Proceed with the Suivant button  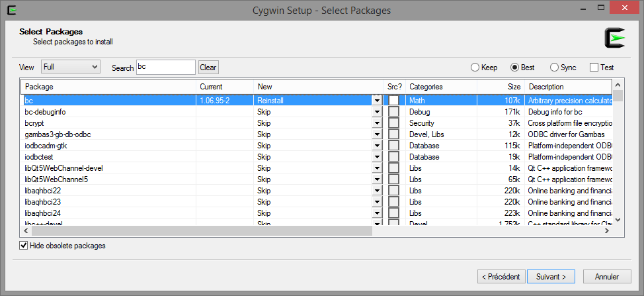[551, 277]
